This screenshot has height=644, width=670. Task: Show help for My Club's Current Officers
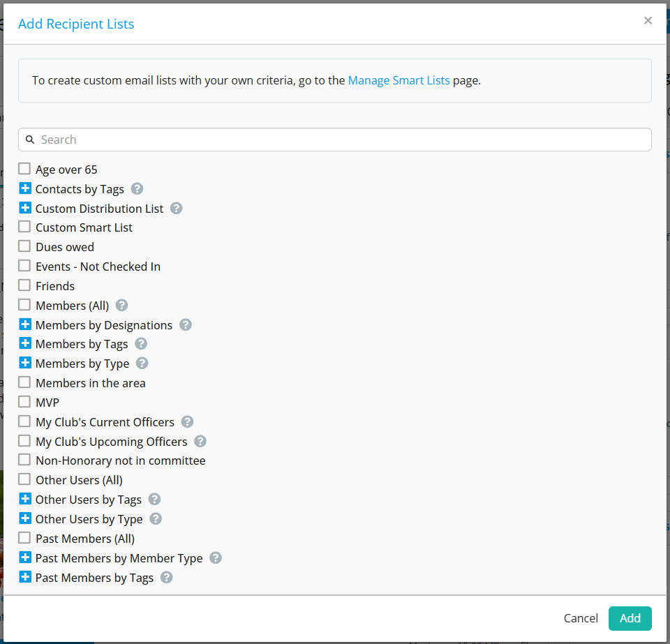187,422
